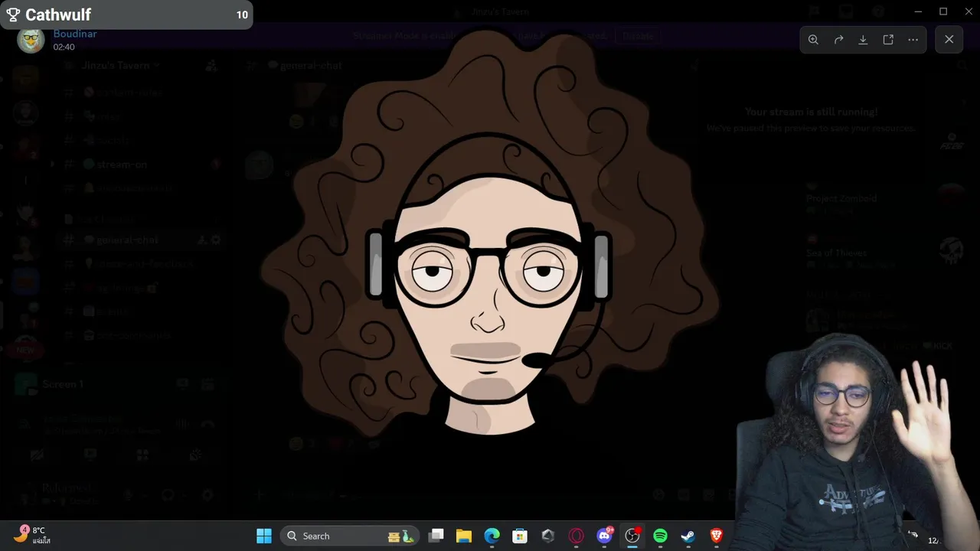This screenshot has height=551, width=980.
Task: Forward the image using the curved arrow icon
Action: 838,40
